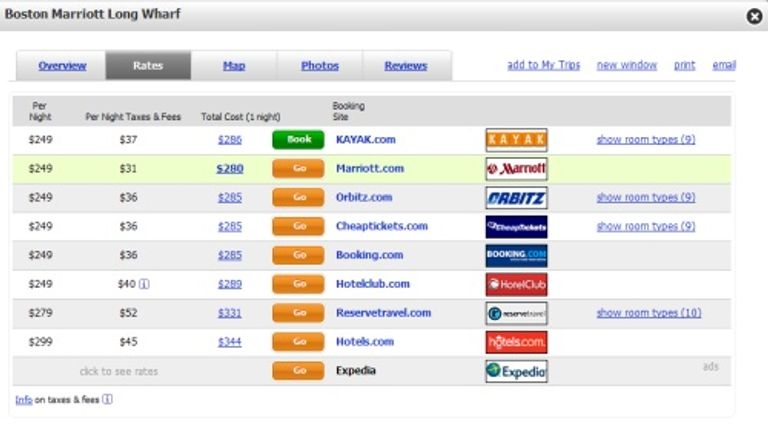Click Go button for Hotels.com
This screenshot has width=768, height=441.
pos(298,342)
